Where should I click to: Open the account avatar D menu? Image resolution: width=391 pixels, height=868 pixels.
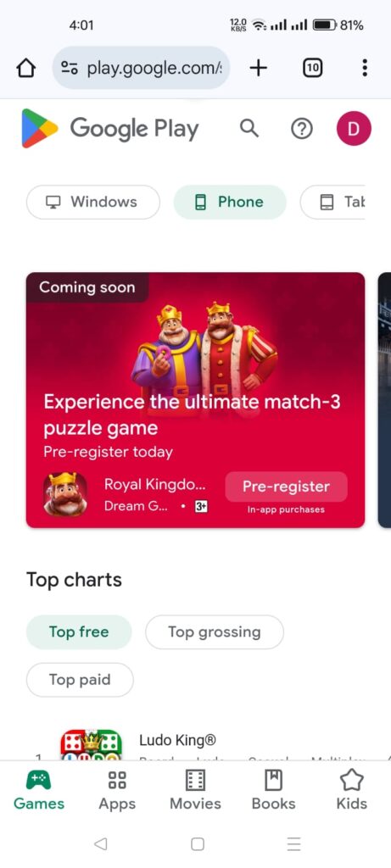click(354, 129)
